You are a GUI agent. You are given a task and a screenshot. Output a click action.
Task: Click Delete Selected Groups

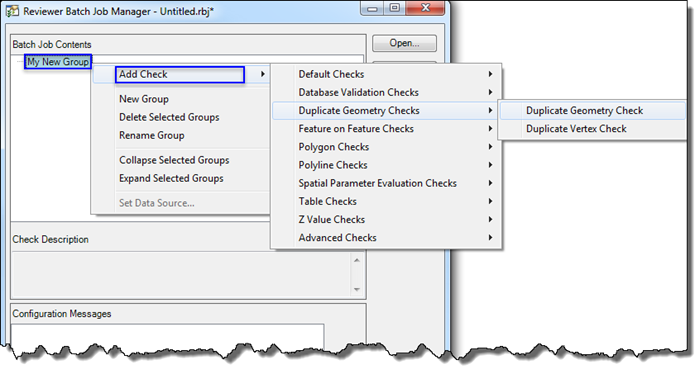(169, 117)
